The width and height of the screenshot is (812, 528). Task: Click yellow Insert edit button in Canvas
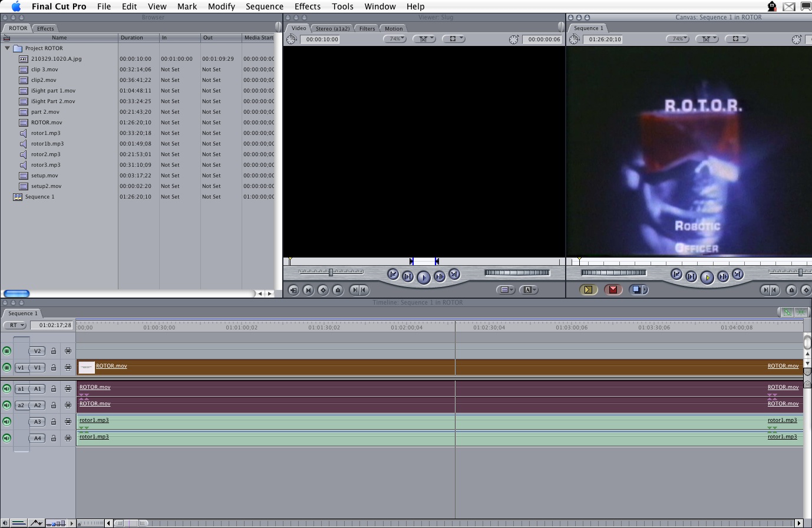(x=588, y=289)
